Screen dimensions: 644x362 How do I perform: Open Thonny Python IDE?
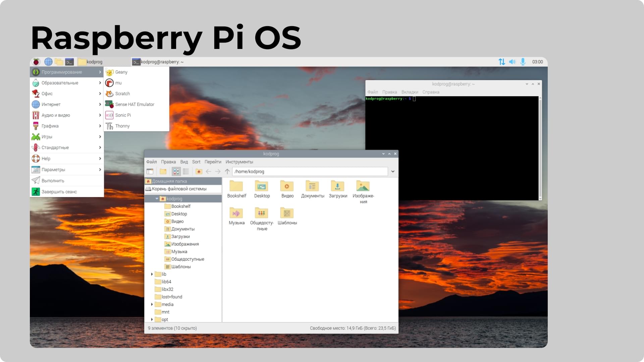(x=137, y=126)
